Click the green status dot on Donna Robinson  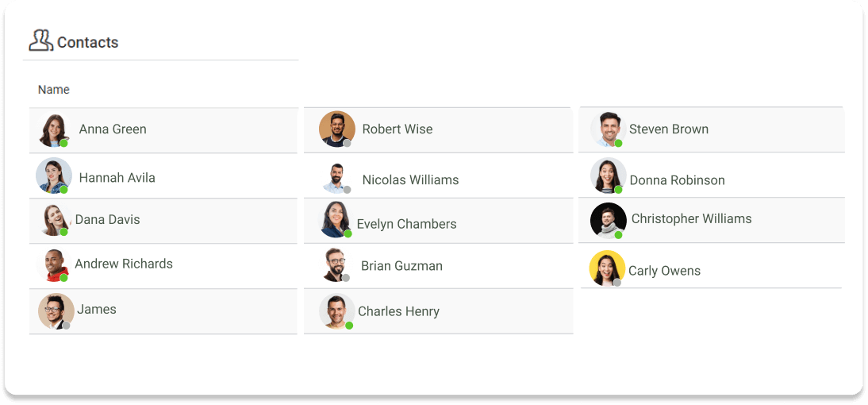click(618, 190)
